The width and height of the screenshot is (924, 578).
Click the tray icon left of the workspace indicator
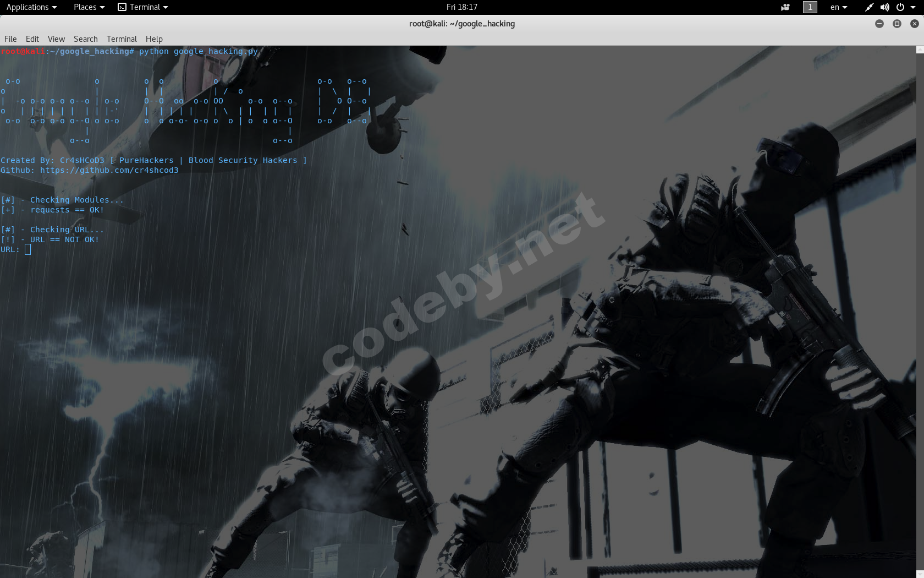click(x=785, y=7)
